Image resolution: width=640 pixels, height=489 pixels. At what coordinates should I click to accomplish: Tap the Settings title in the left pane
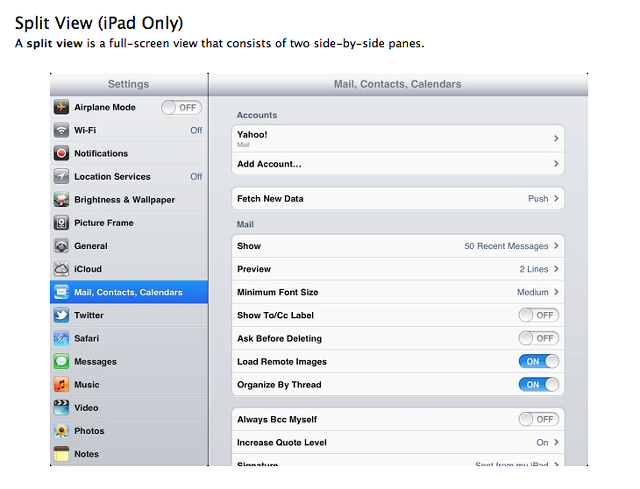tap(128, 84)
